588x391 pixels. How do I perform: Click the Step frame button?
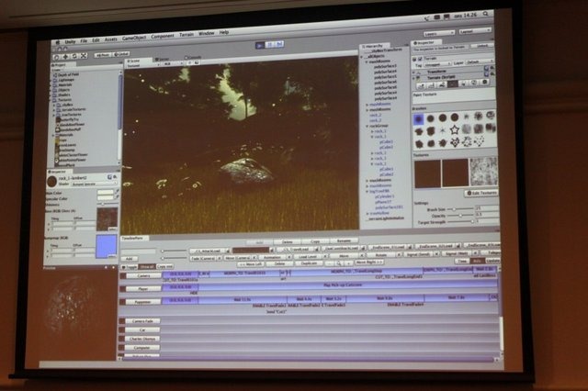(x=279, y=45)
